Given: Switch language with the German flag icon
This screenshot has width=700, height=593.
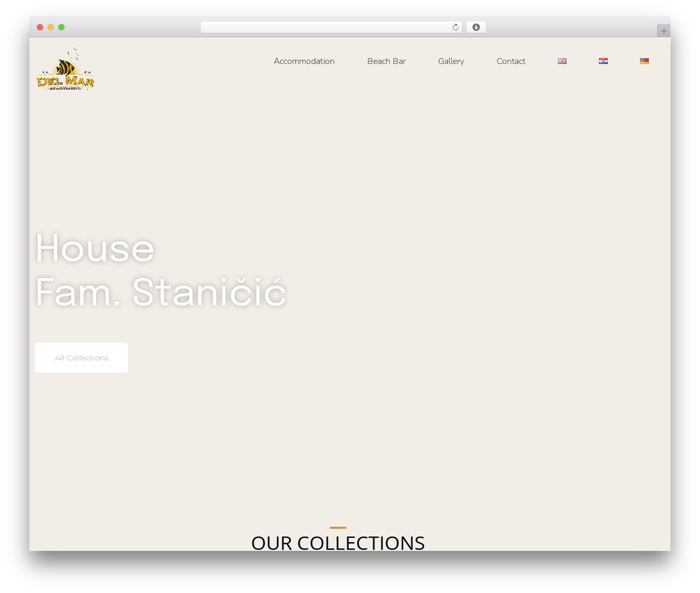Looking at the screenshot, I should click(x=644, y=61).
